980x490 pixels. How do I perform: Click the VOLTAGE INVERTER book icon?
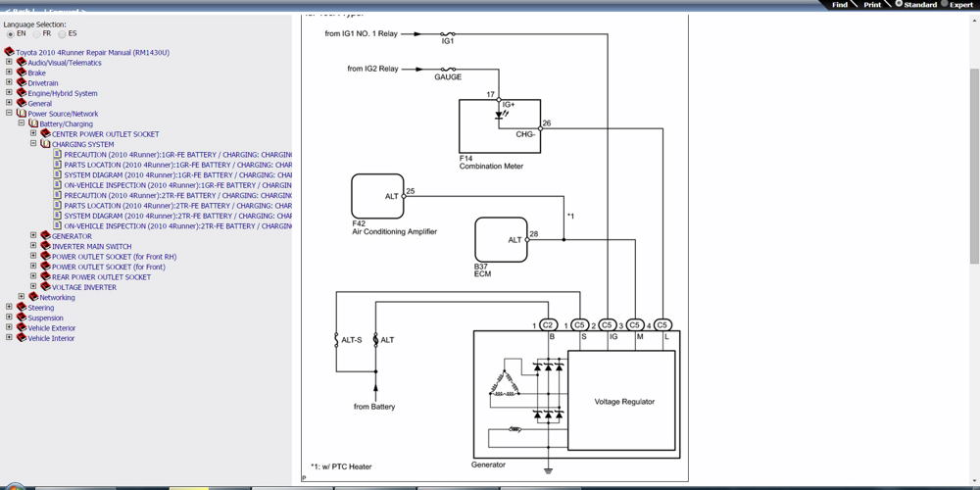point(45,287)
